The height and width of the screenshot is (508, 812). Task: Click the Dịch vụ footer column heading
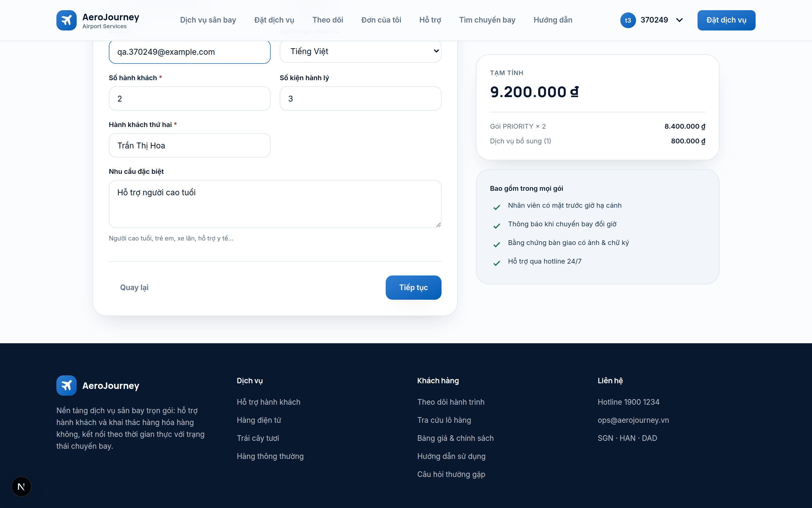click(x=250, y=381)
